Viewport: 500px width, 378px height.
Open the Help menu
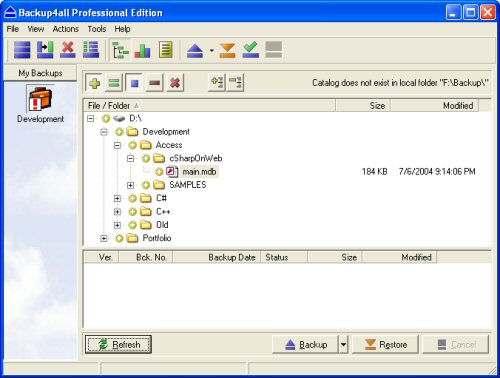click(x=122, y=29)
